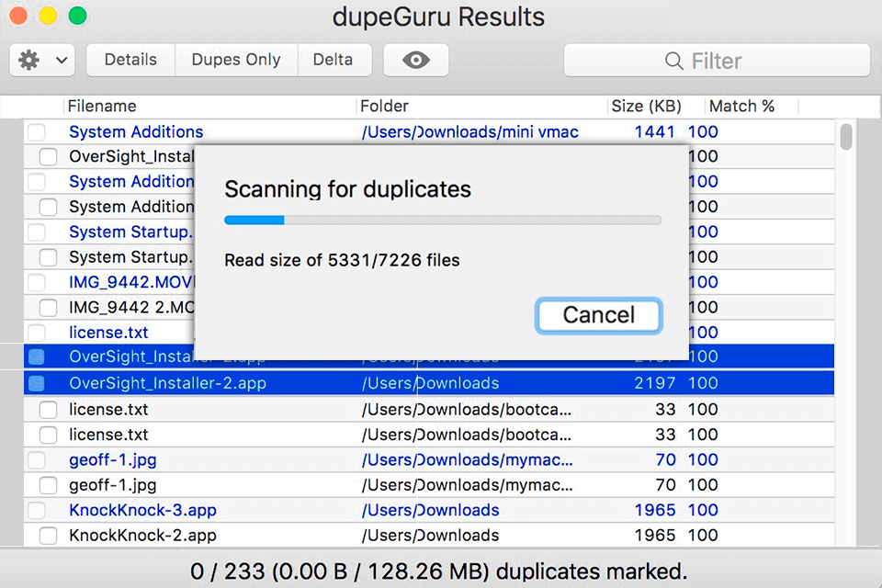Open the Details panel
This screenshot has height=588, width=882.
tap(130, 59)
